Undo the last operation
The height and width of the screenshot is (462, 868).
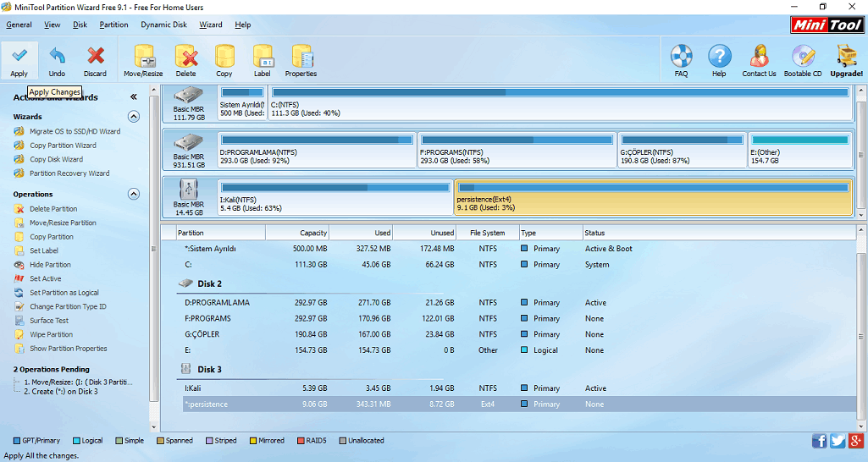point(57,60)
